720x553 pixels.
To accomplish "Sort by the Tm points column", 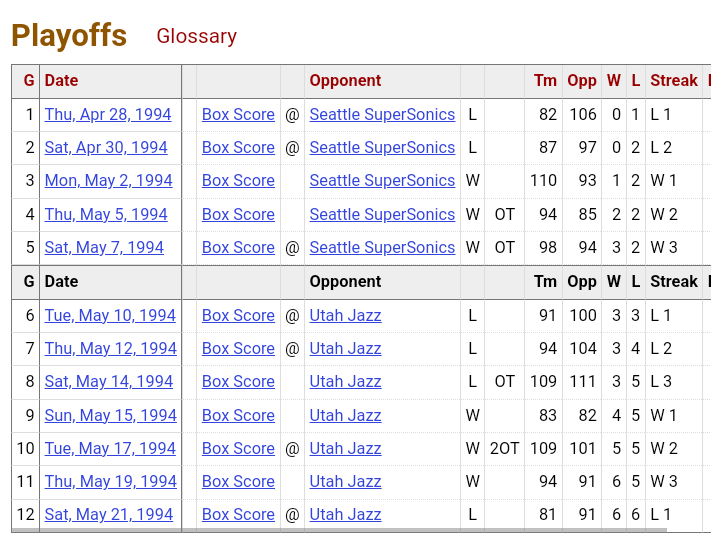I will tap(545, 81).
